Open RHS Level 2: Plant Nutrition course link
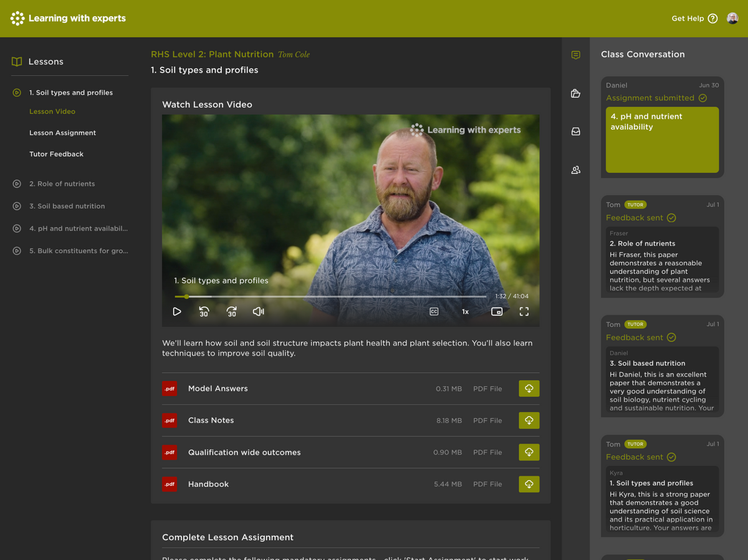The height and width of the screenshot is (560, 748). pos(212,54)
